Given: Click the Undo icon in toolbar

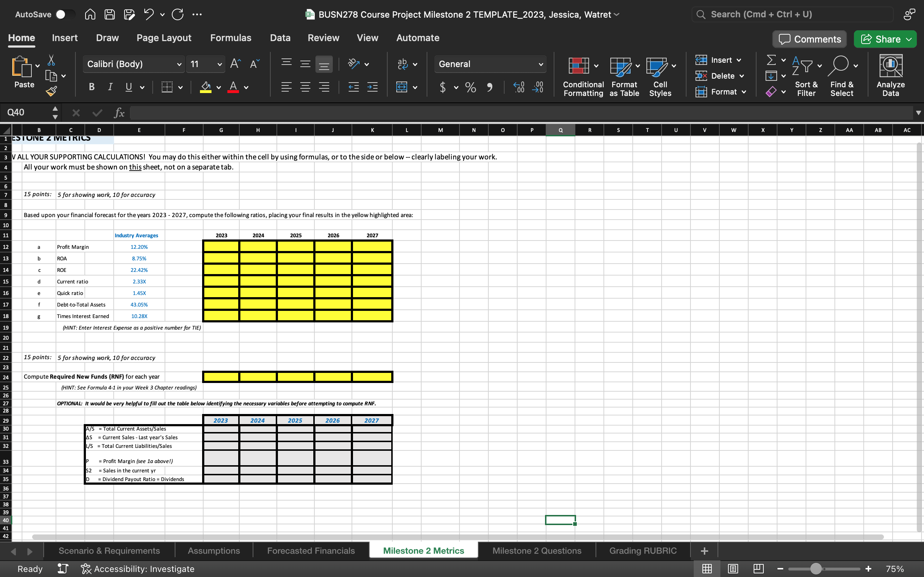Looking at the screenshot, I should point(148,14).
